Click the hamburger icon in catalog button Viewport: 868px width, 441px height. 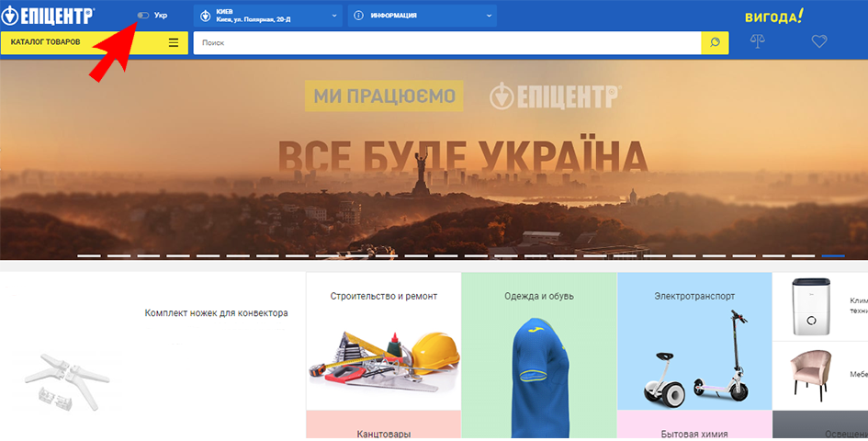[x=174, y=42]
